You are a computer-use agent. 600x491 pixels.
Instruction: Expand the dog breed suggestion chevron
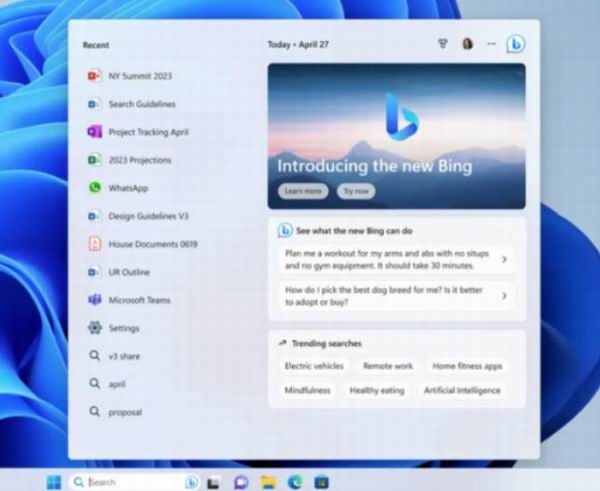click(504, 295)
